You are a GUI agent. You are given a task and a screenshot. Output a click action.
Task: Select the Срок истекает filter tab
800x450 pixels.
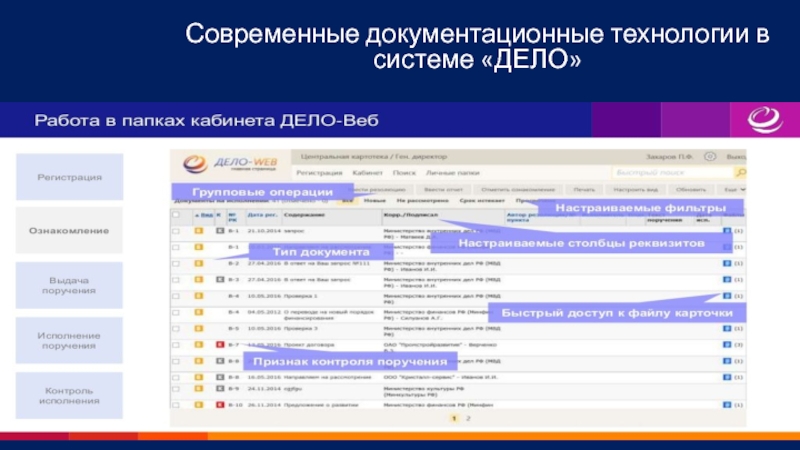coord(482,201)
